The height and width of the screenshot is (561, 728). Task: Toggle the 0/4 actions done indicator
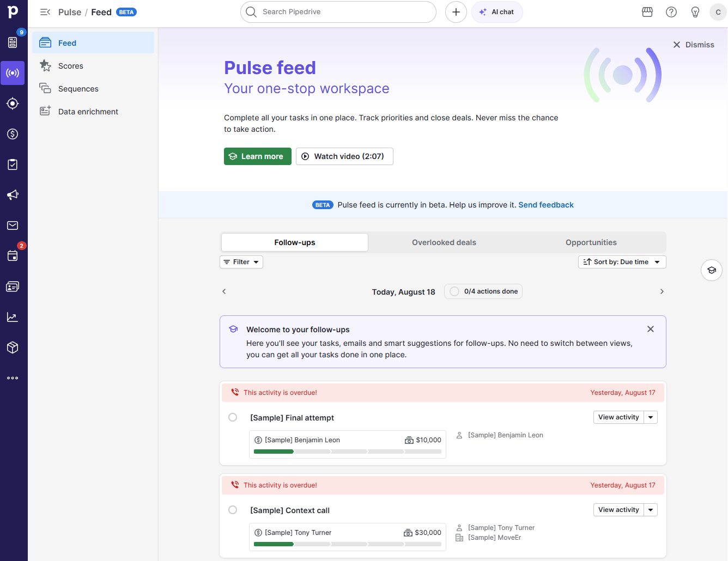pyautogui.click(x=483, y=291)
